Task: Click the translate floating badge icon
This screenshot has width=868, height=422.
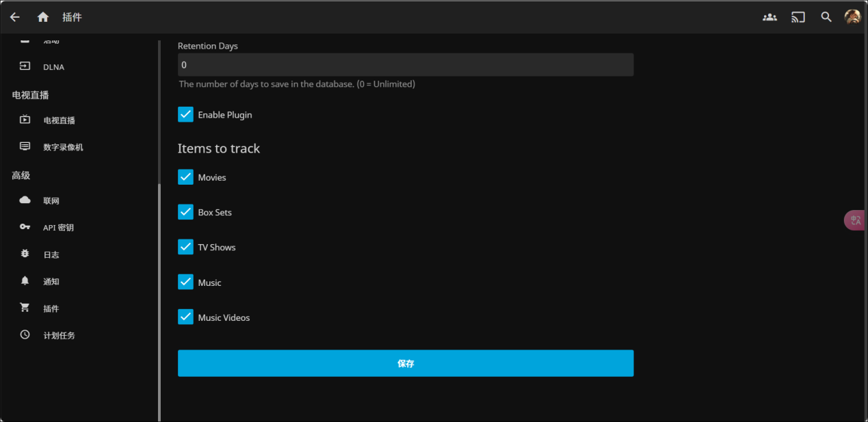Action: pyautogui.click(x=855, y=220)
